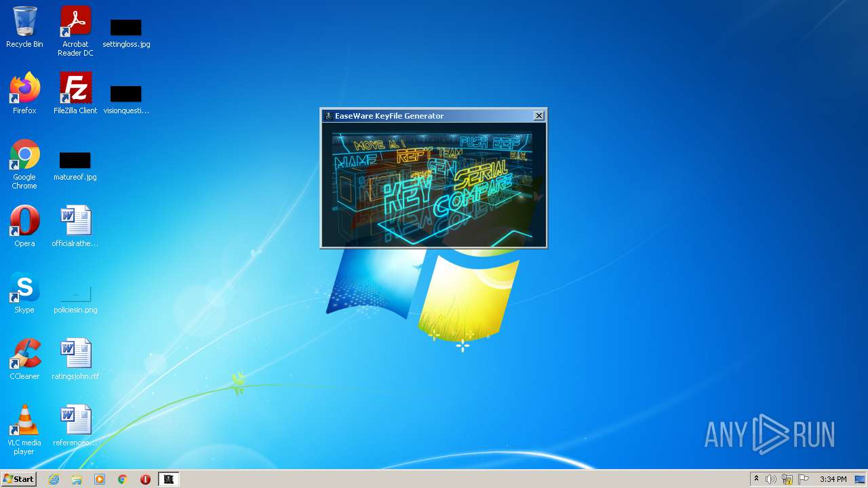Launch Google Chrome desktop shortcut
The height and width of the screenshot is (488, 868).
[24, 164]
